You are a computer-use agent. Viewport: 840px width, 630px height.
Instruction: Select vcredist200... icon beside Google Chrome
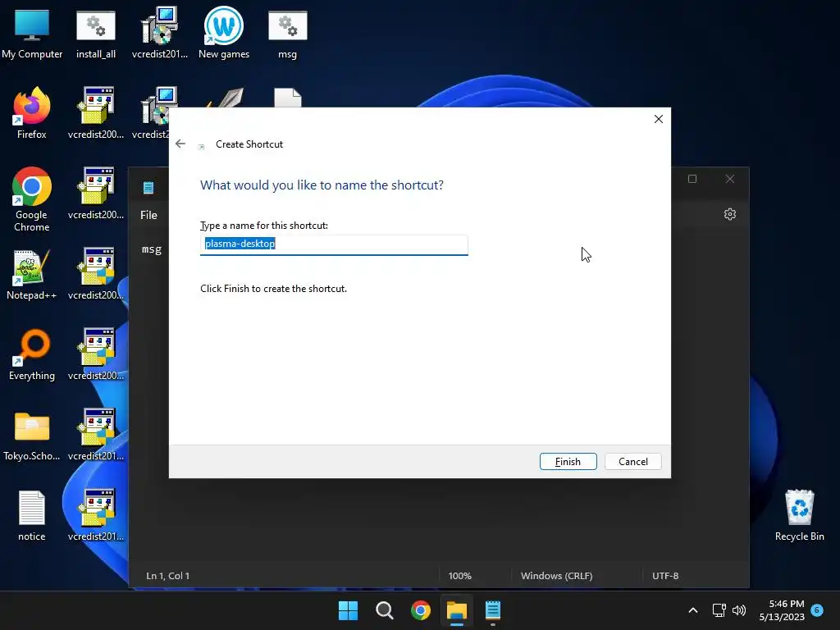click(96, 194)
